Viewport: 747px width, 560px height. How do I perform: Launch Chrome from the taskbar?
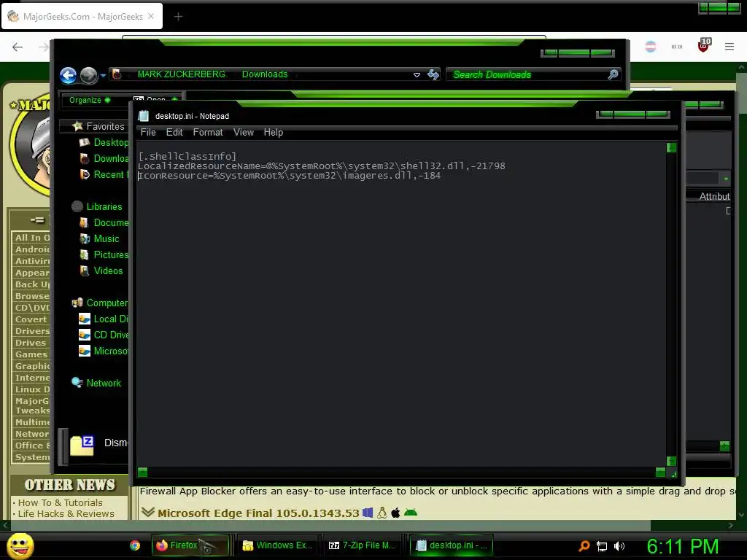(x=135, y=545)
